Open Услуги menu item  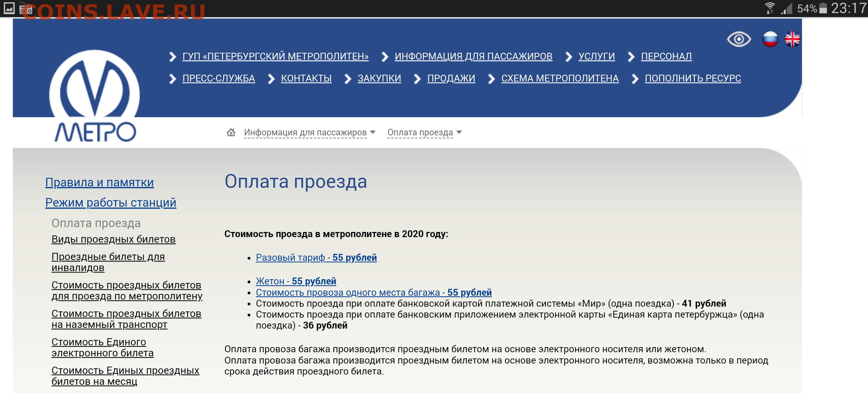tap(597, 57)
